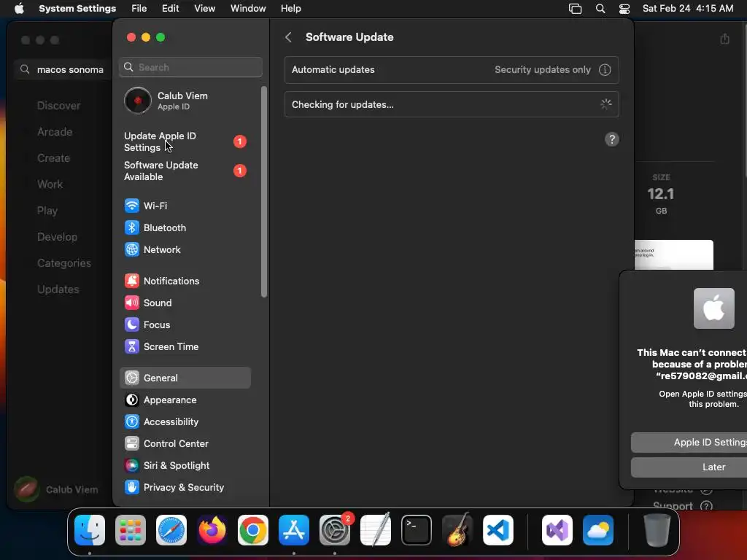Open Finder from the Dock
This screenshot has height=560, width=747.
90,530
